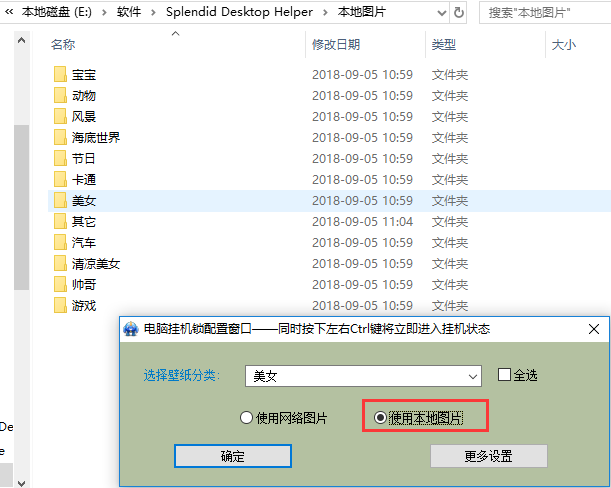This screenshot has height=488, width=611.
Task: Click the 动物 folder icon
Action: [60, 95]
